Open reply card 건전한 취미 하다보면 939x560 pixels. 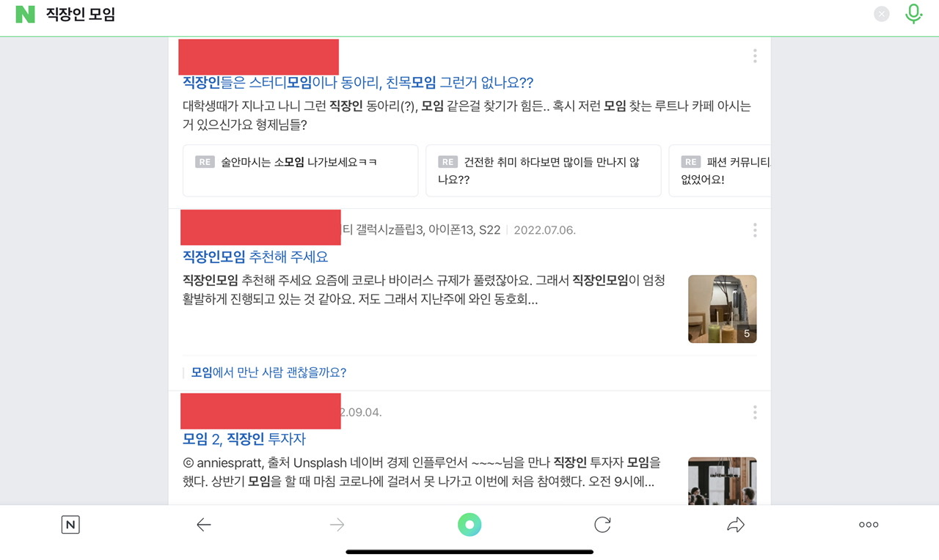[543, 170]
